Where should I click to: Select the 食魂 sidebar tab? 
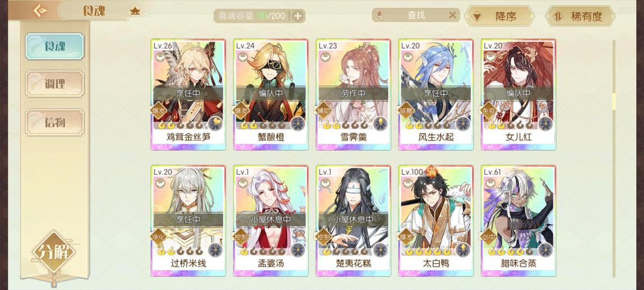54,46
